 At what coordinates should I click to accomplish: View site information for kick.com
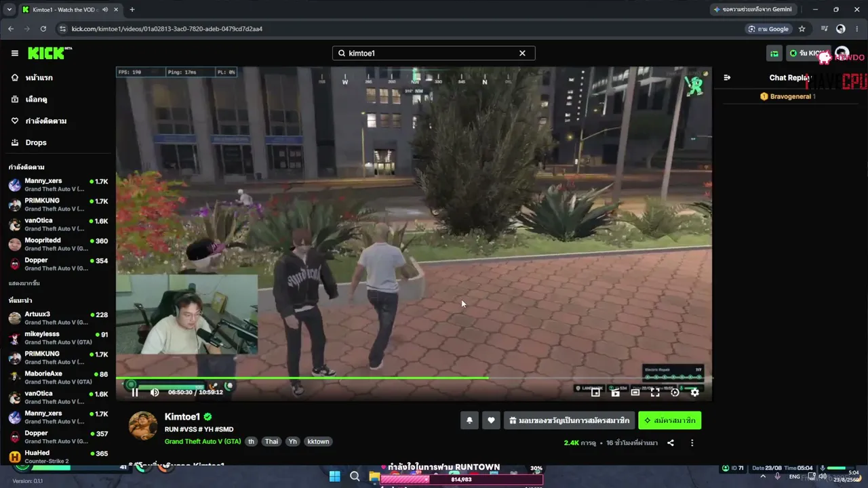[63, 28]
